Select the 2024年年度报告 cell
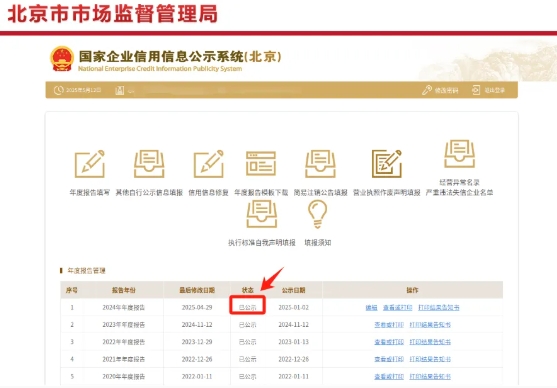The width and height of the screenshot is (557, 388). 124,308
